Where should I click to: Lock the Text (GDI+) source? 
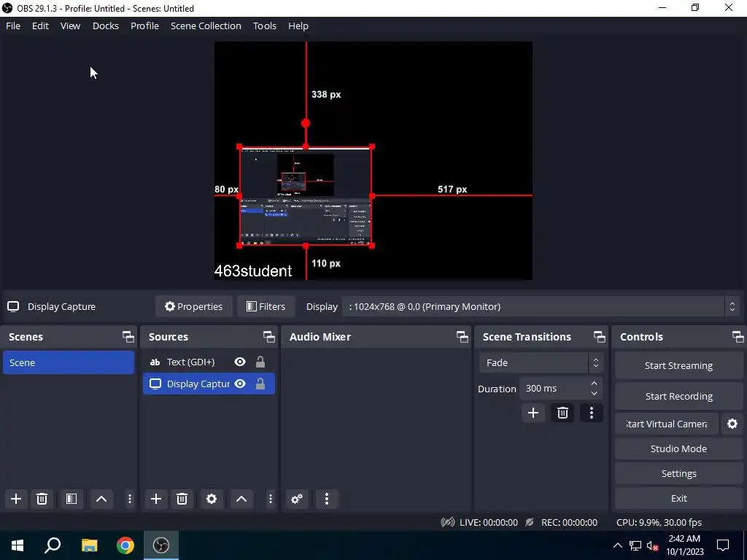[x=260, y=362]
